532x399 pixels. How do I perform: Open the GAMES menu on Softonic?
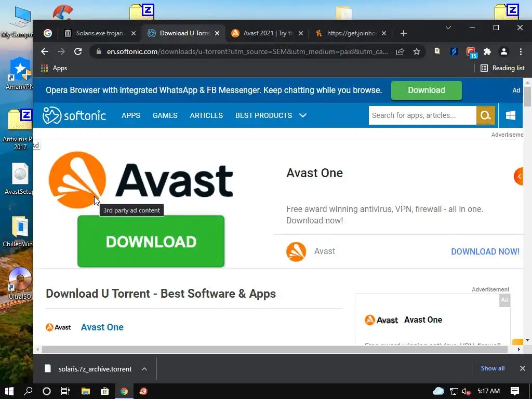point(165,115)
